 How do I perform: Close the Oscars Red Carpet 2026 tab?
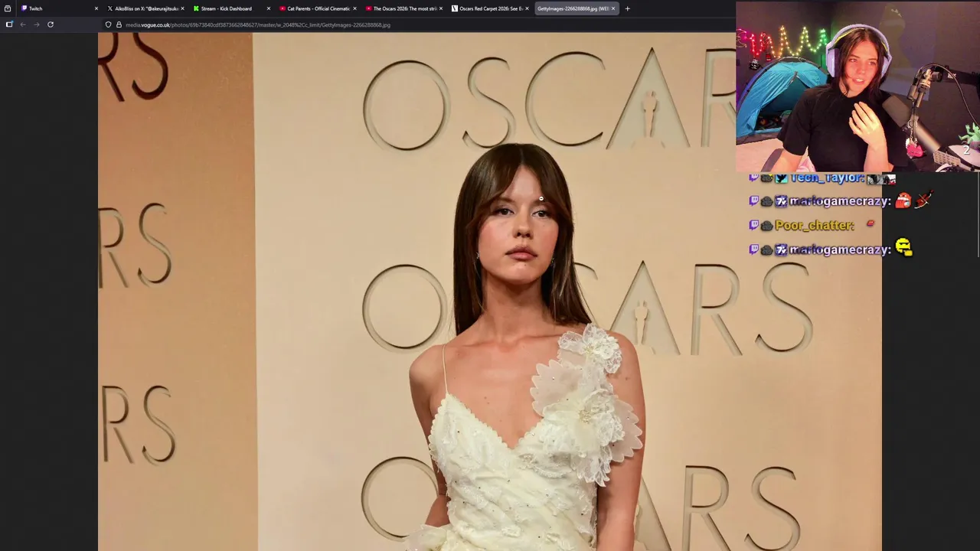pos(527,8)
